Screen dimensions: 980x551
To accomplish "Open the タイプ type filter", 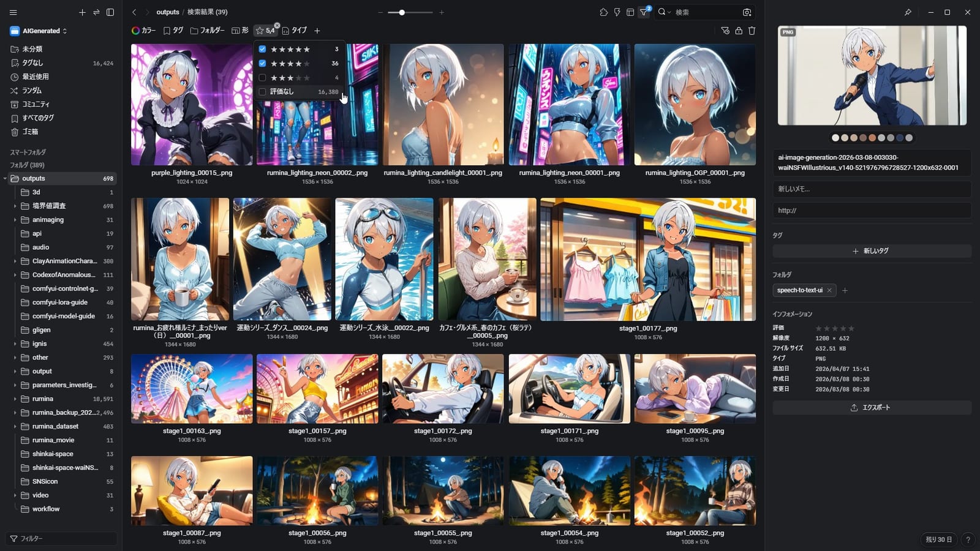I will click(295, 31).
